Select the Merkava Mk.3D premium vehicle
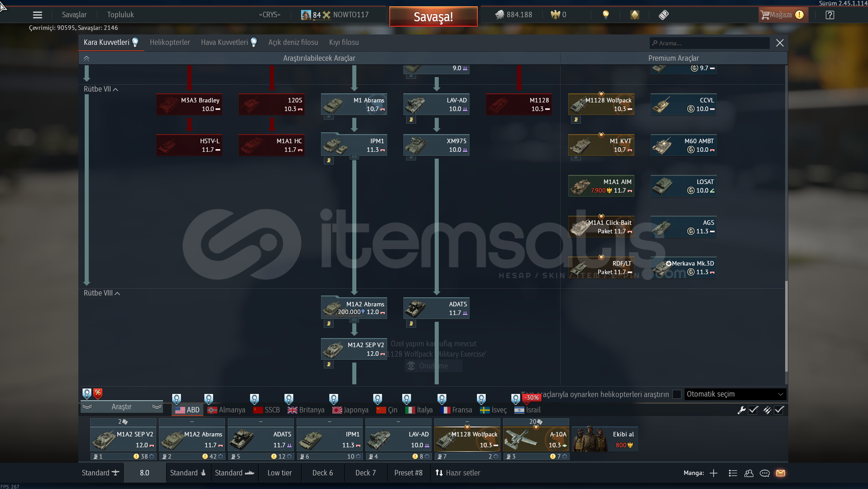Screen dimensions: 868x489 [684, 267]
